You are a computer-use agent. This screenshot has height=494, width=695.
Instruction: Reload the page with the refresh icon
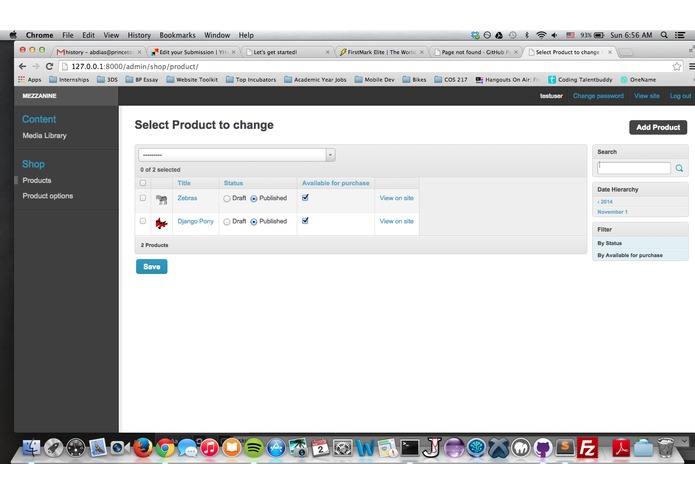[x=50, y=66]
